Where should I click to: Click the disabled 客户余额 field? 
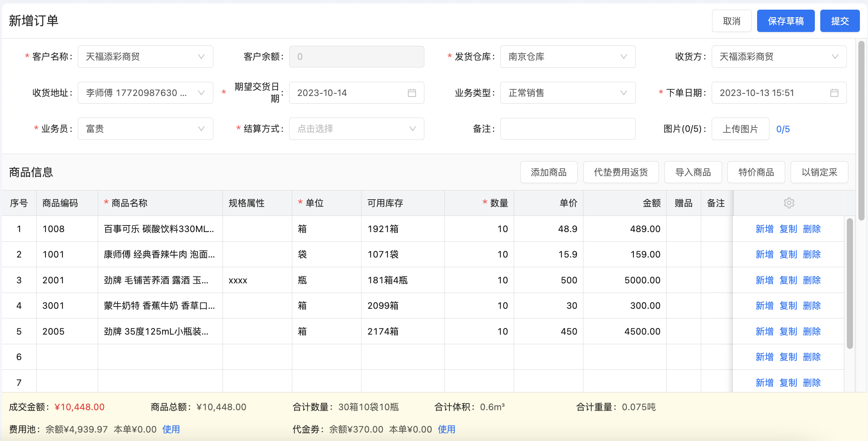tap(357, 57)
